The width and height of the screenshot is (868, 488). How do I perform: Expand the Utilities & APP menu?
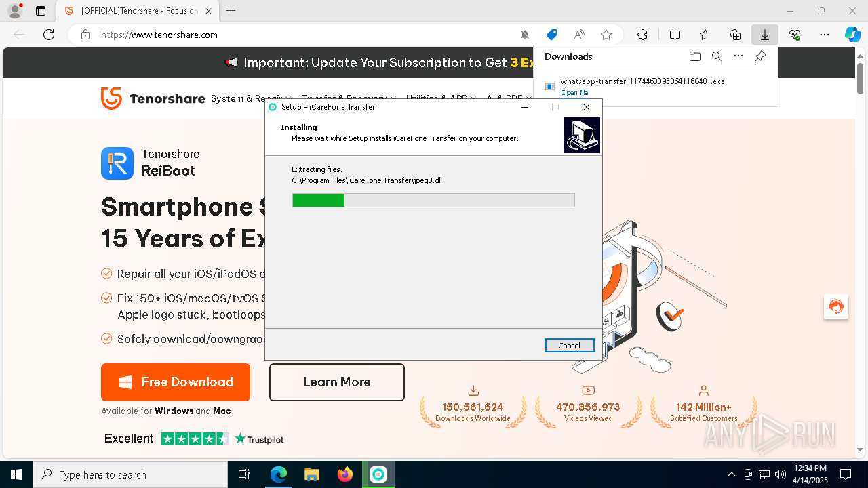441,98
